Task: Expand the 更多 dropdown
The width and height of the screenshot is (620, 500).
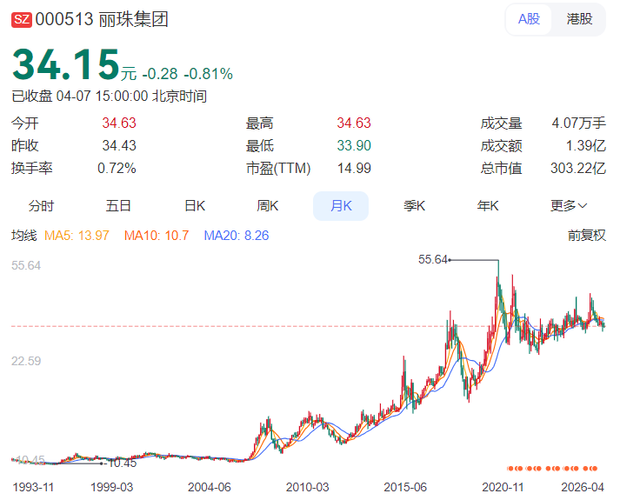Action: click(x=569, y=206)
